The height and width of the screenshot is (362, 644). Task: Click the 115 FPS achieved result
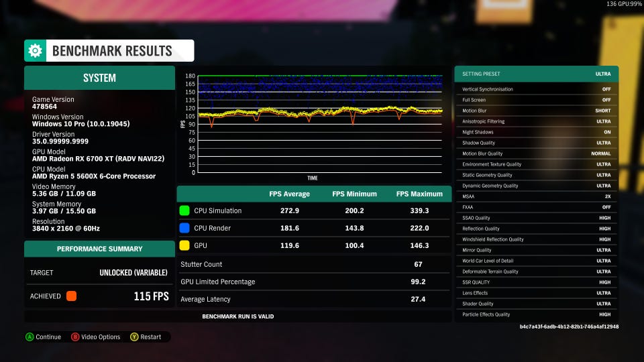tap(151, 296)
